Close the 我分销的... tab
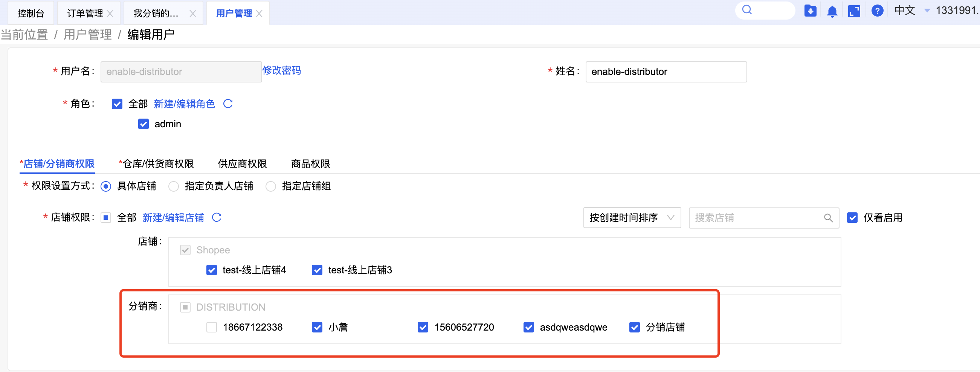980x372 pixels. 193,14
